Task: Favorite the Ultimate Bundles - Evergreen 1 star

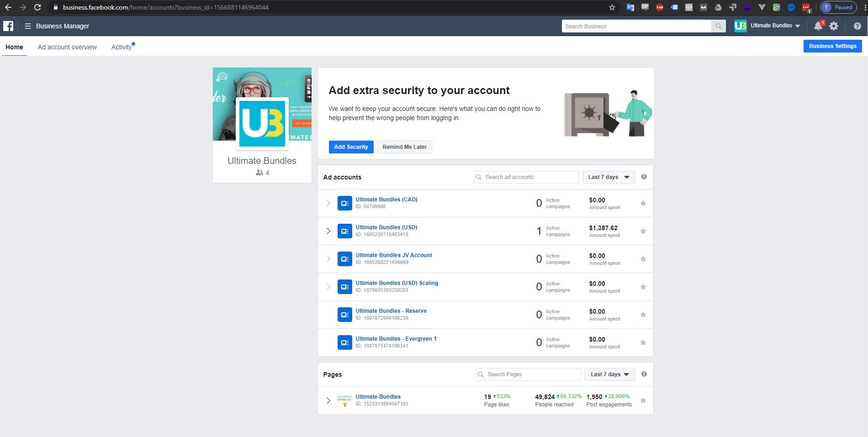Action: [x=643, y=342]
